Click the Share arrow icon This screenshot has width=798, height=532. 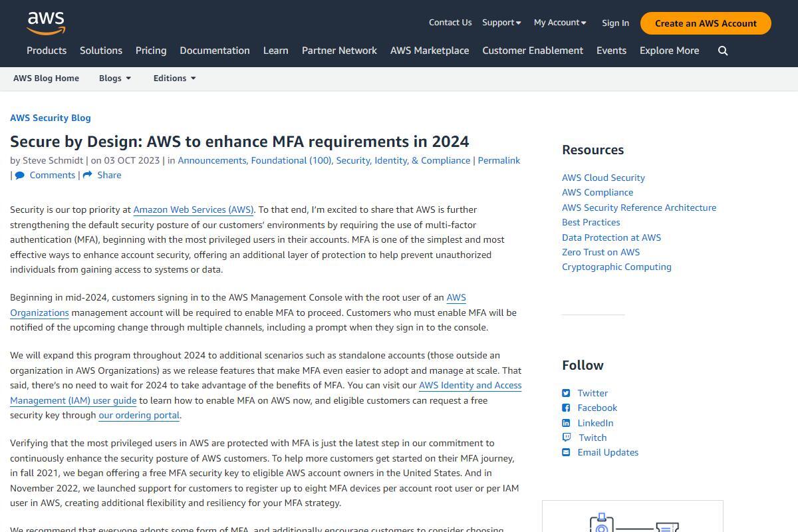[x=87, y=176]
